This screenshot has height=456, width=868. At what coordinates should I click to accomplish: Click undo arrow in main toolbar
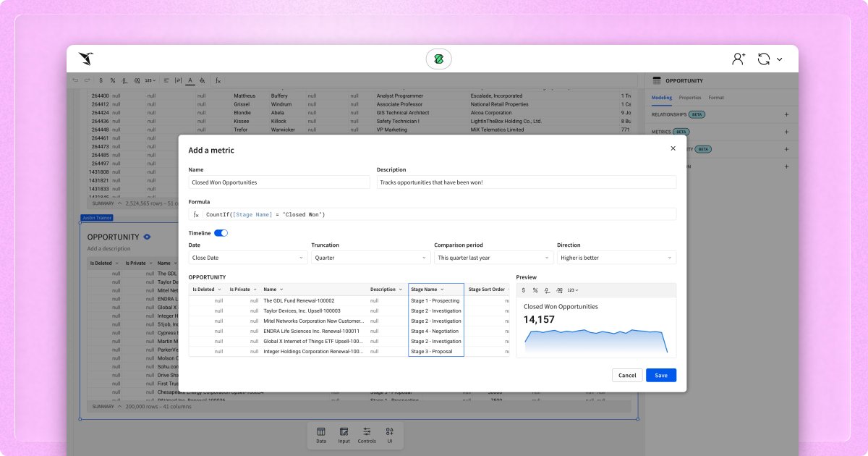75,80
